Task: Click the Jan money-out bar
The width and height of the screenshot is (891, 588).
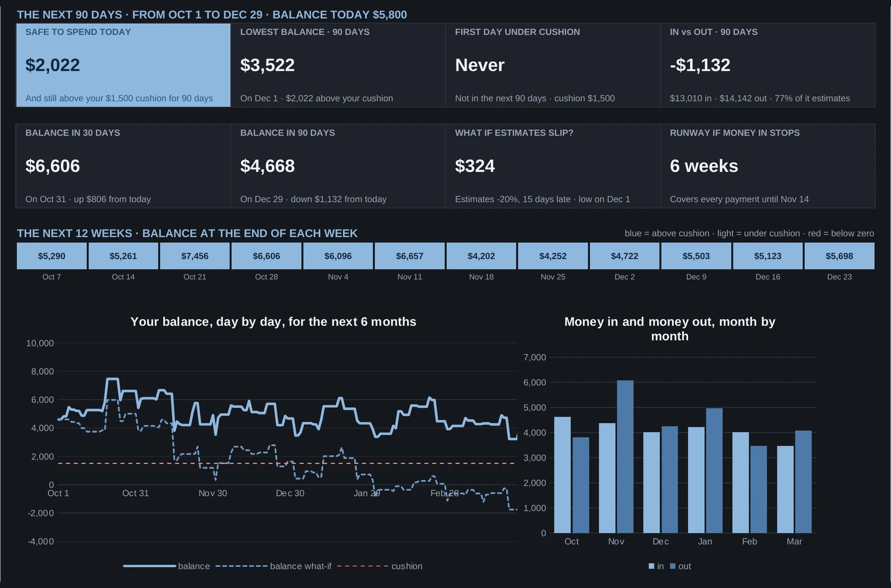Action: [x=714, y=471]
